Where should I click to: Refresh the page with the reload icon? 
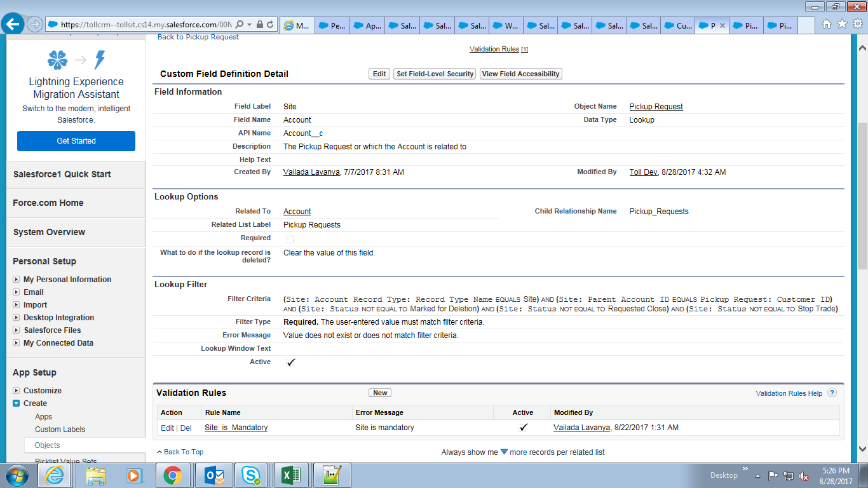(271, 24)
